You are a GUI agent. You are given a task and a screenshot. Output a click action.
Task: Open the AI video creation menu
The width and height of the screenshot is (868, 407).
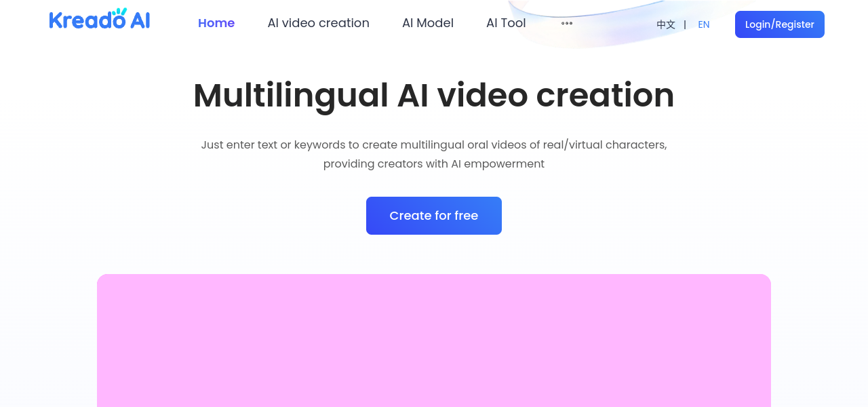318,23
